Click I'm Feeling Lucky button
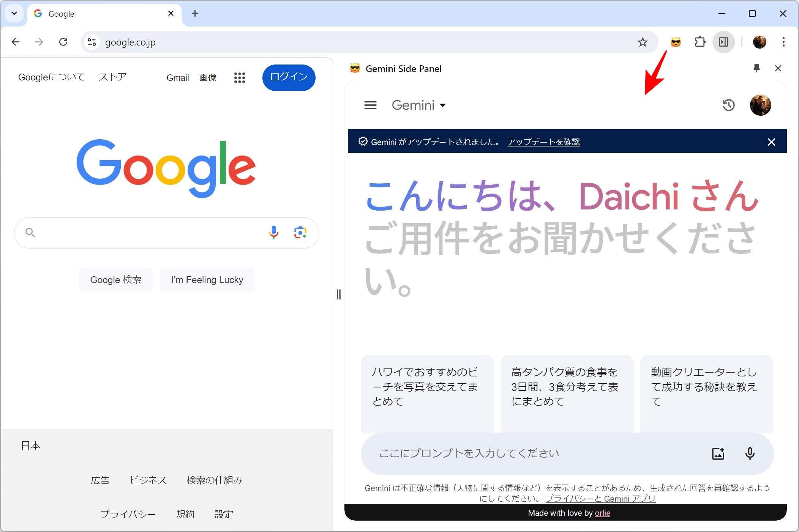 207,280
